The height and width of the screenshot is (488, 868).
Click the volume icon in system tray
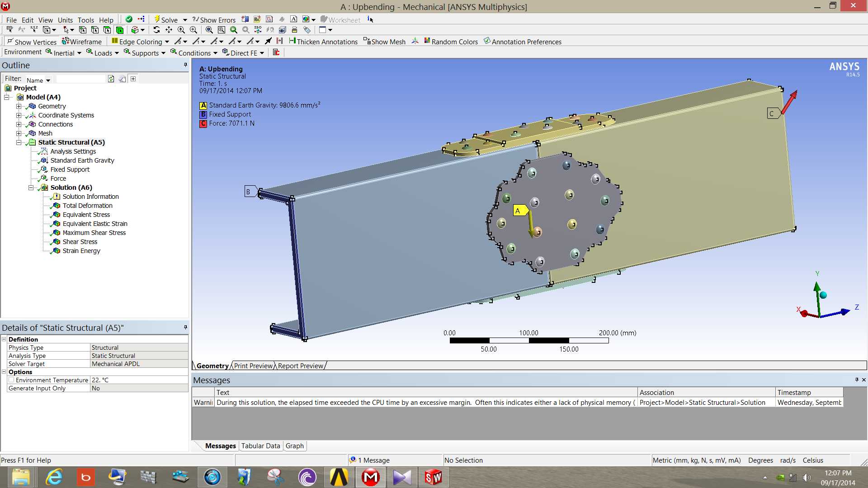(807, 477)
